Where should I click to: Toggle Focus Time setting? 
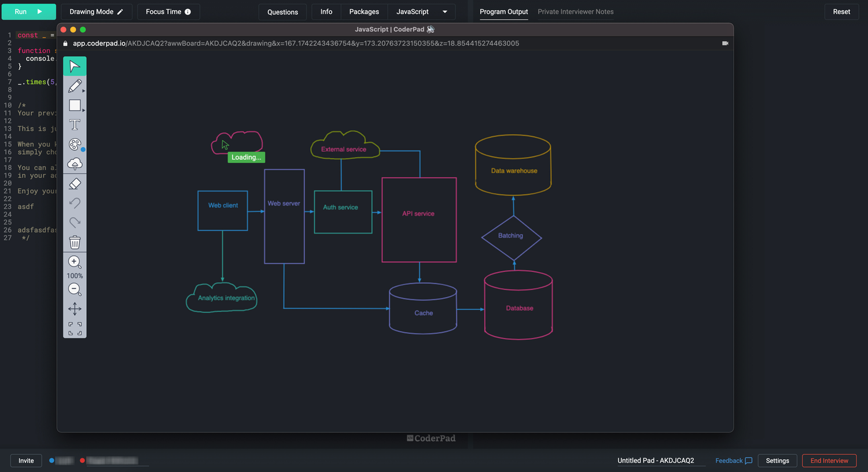coord(168,12)
